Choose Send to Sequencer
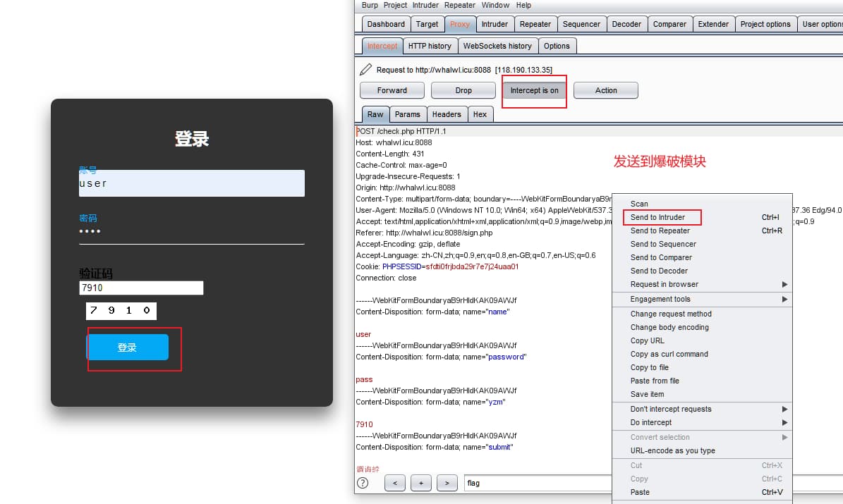The height and width of the screenshot is (504, 843). click(x=702, y=244)
